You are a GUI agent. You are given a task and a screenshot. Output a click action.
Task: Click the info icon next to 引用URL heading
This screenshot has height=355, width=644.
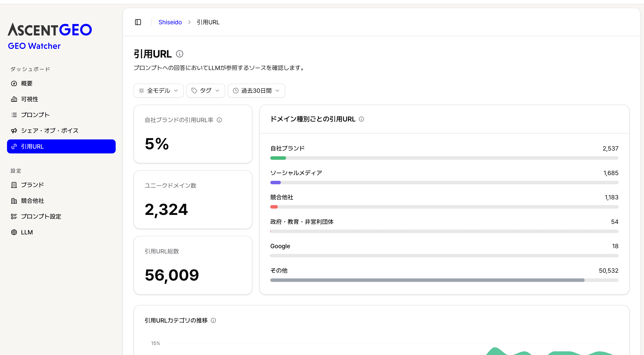(179, 54)
